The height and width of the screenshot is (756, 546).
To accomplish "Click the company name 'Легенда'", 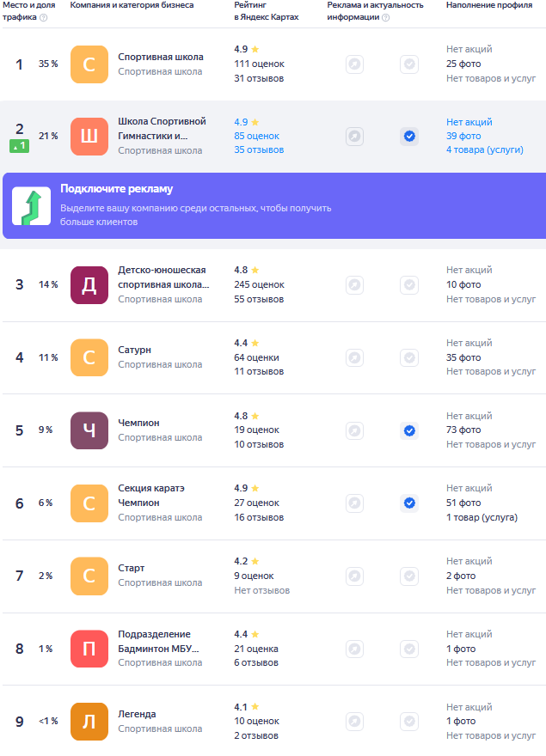I will tap(137, 714).
